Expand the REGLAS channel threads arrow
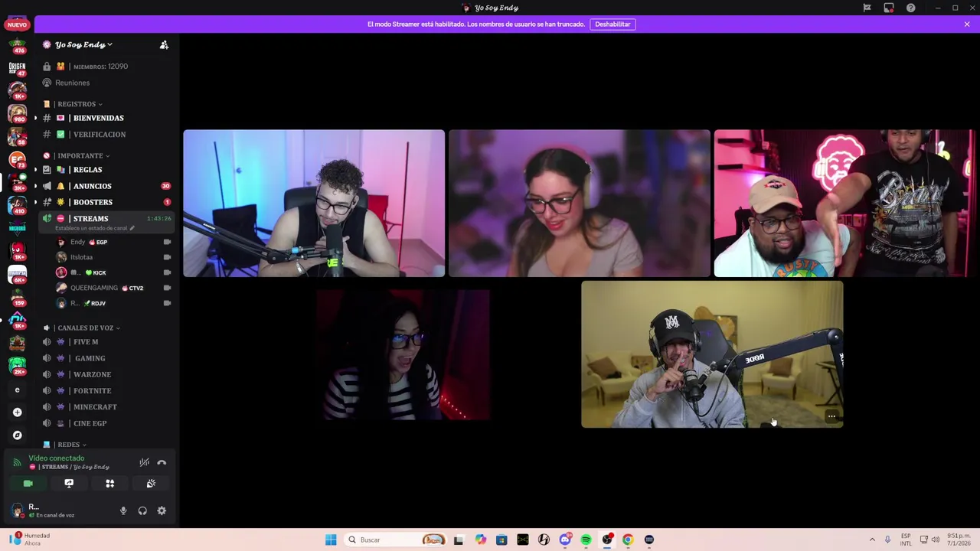The width and height of the screenshot is (980, 551). (35, 170)
